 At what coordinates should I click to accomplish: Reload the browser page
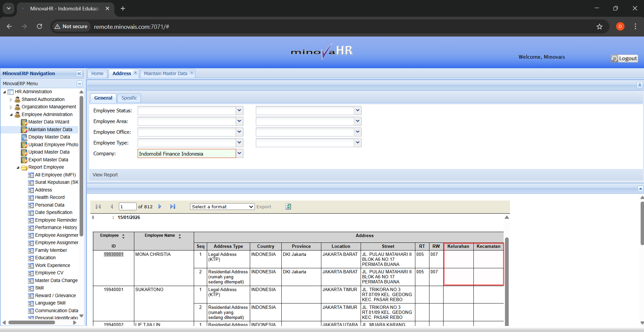tap(39, 26)
